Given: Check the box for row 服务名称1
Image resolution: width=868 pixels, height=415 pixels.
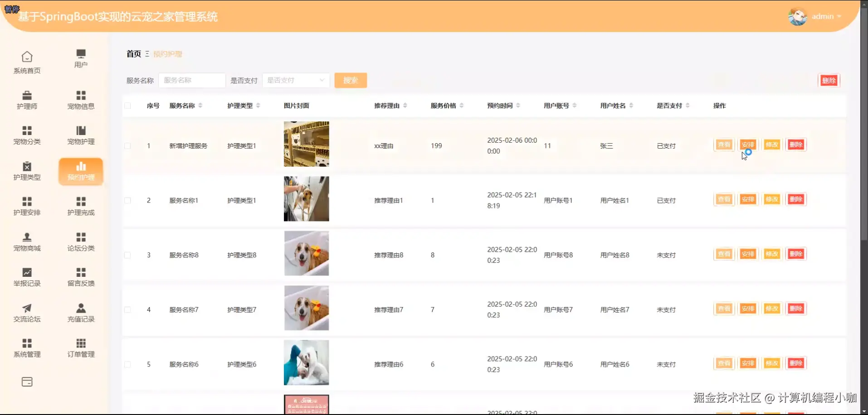Looking at the screenshot, I should 127,201.
